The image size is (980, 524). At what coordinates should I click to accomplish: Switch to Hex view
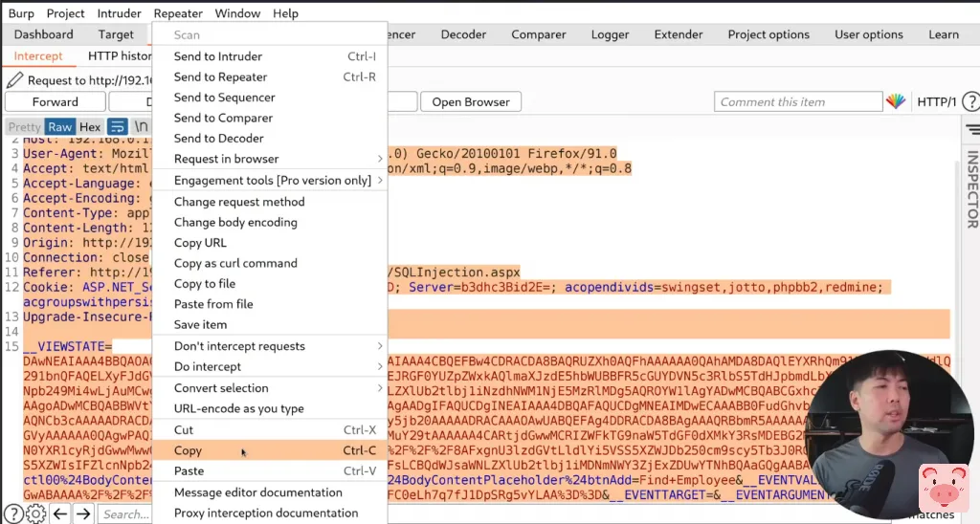[x=90, y=127]
